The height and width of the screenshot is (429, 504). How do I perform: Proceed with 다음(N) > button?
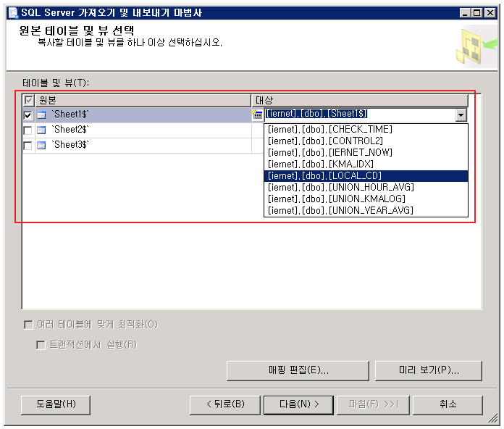click(298, 404)
